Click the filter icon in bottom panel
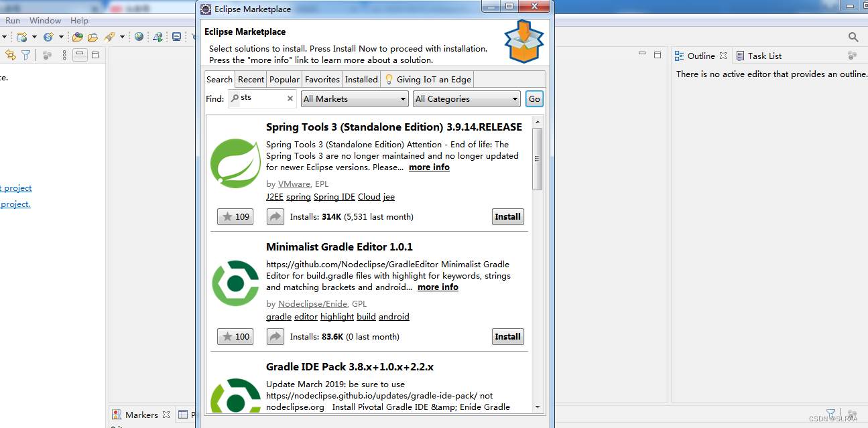Screen dimensions: 868x428 pos(830,414)
